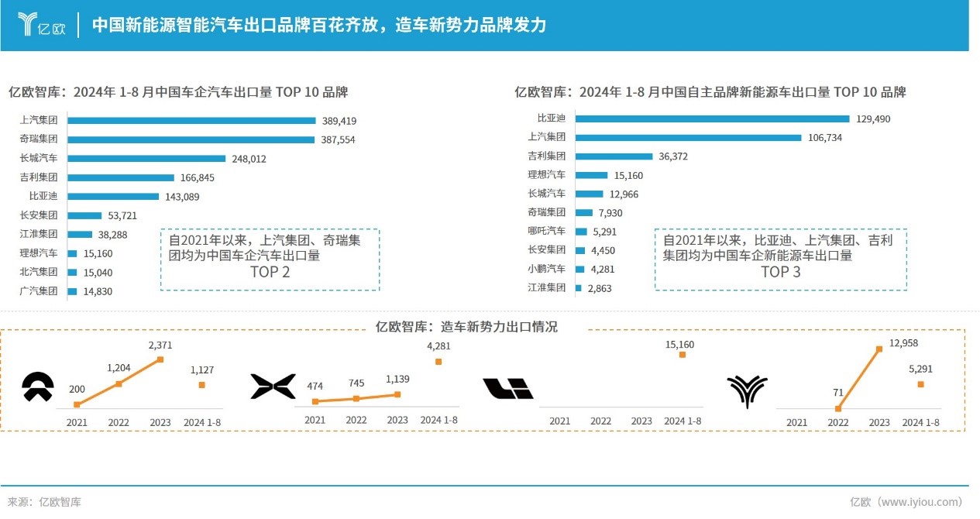The height and width of the screenshot is (519, 980).
Task: Select the value 166,845
Action: 198,177
